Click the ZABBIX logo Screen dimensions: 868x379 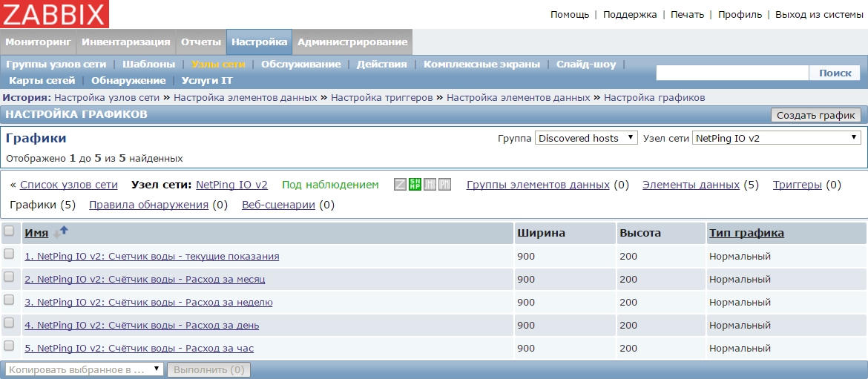(54, 14)
